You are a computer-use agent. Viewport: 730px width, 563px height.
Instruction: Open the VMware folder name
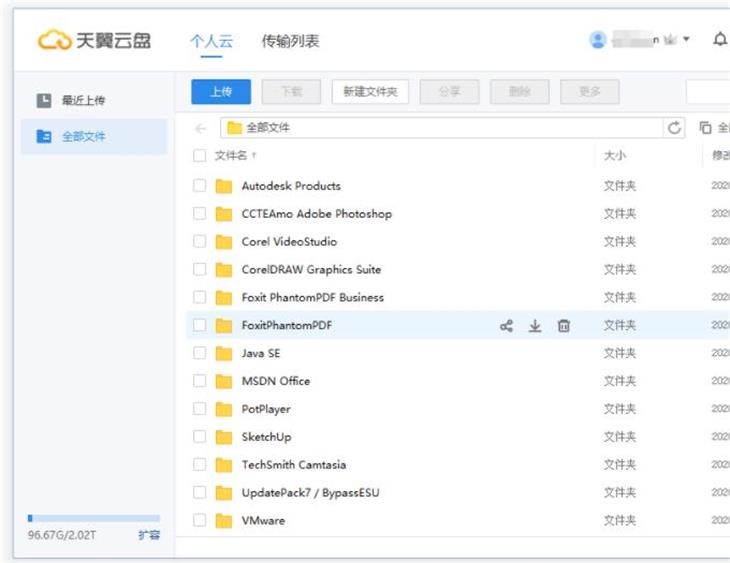[x=263, y=521]
